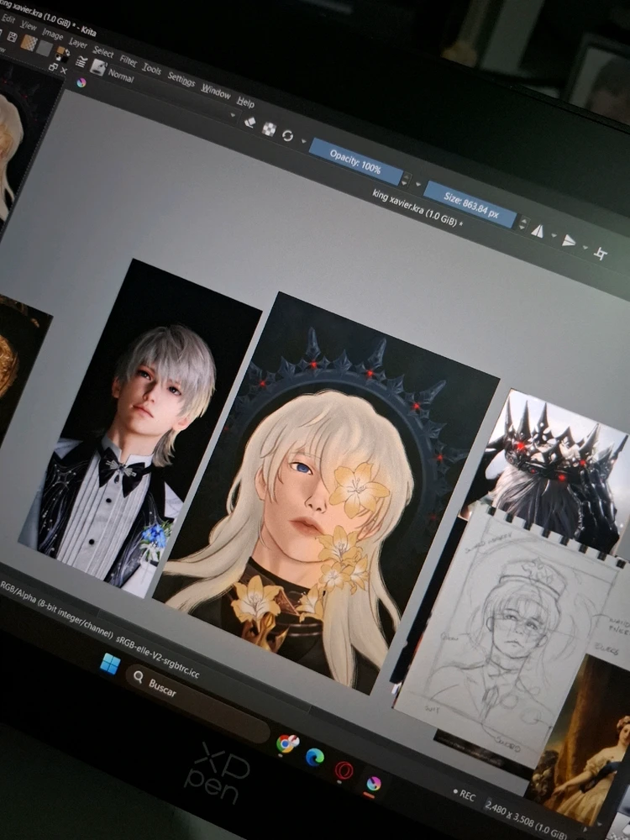Open the brush editor settings icon

coord(81,62)
